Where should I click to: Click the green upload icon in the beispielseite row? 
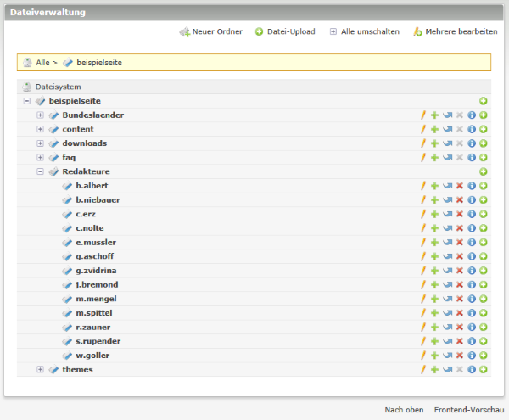click(x=484, y=101)
